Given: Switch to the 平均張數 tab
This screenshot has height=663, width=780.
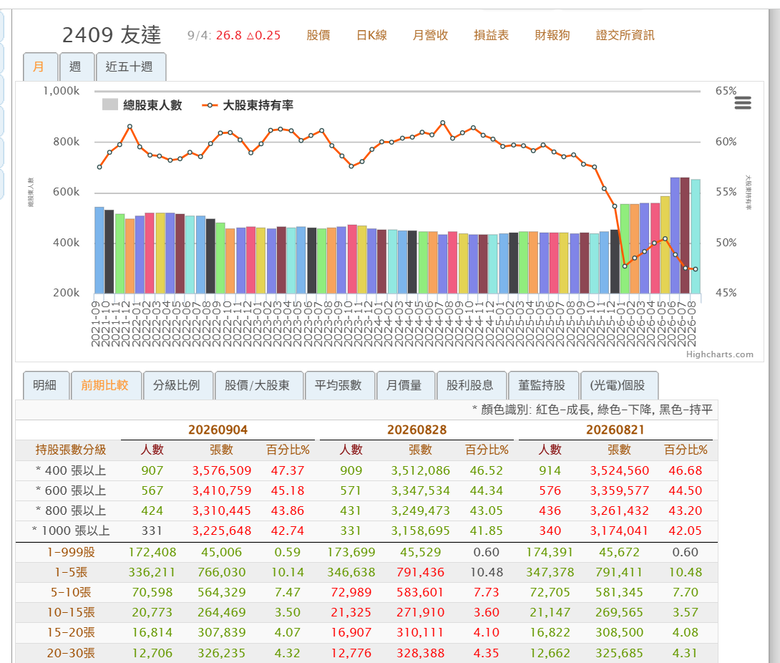Looking at the screenshot, I should [338, 385].
